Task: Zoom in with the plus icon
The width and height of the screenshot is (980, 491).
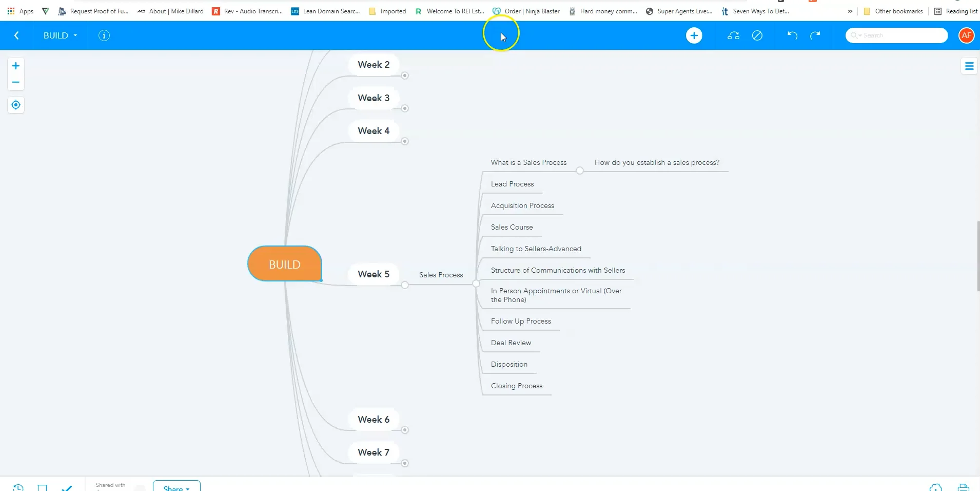Action: pos(16,66)
